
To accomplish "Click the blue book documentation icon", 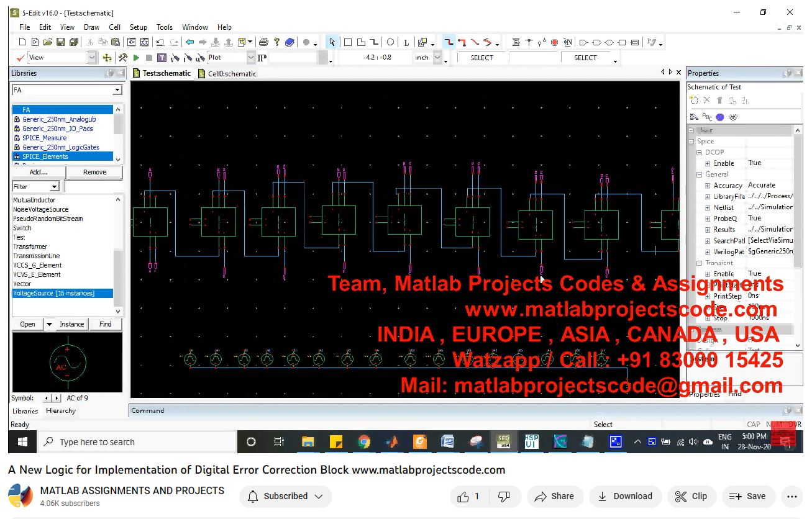I will (290, 42).
